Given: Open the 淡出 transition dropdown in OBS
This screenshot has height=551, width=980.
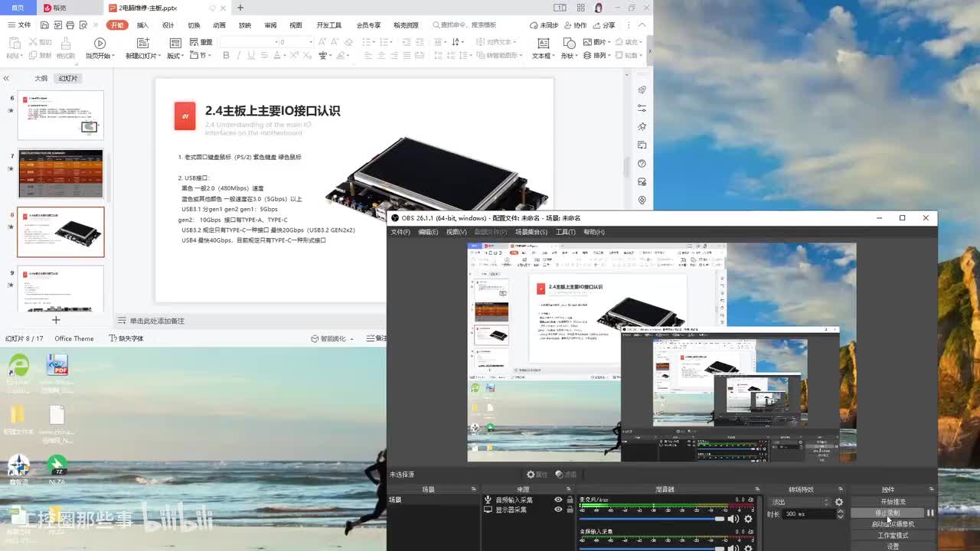Looking at the screenshot, I should [799, 502].
